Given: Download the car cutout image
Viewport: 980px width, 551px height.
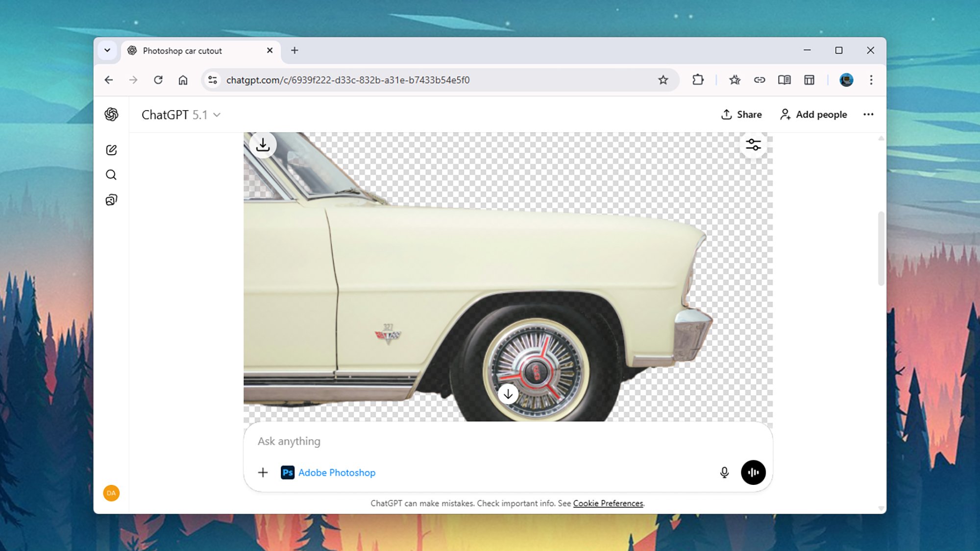Looking at the screenshot, I should (263, 145).
